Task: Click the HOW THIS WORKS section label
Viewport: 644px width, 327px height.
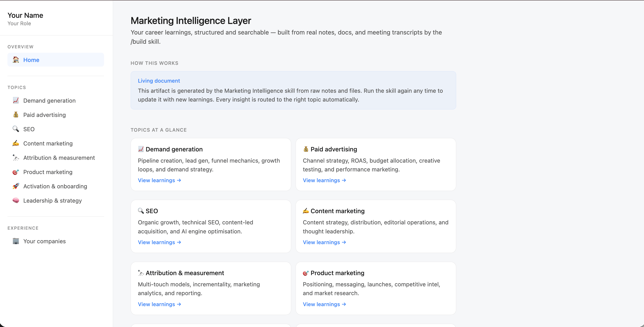Action: [154, 63]
